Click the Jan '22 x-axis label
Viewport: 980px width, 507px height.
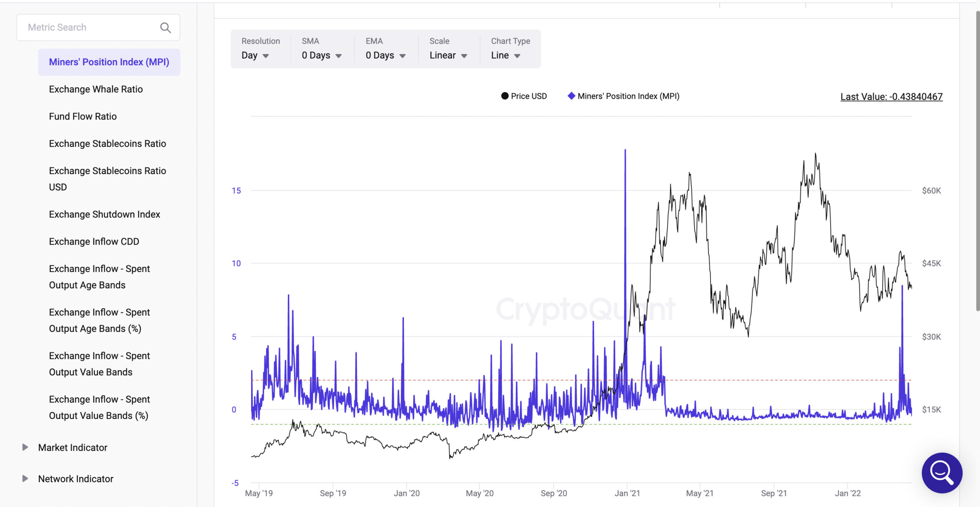point(848,493)
